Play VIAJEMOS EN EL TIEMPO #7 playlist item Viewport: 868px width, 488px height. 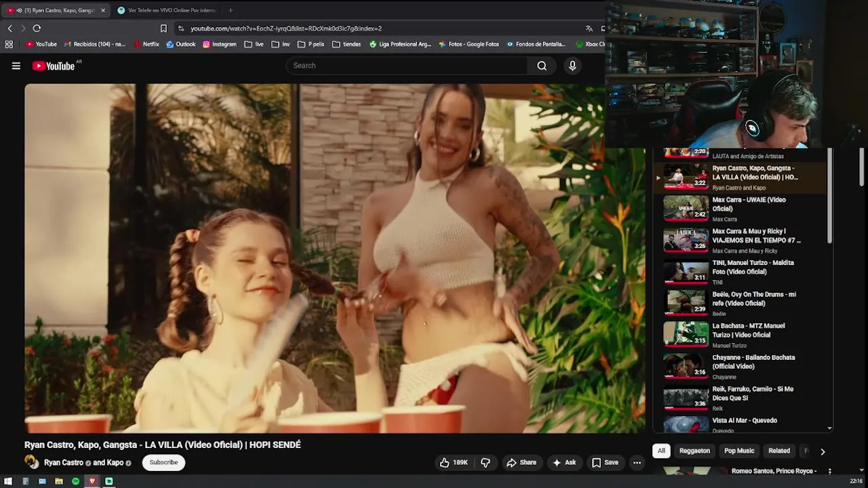click(x=740, y=240)
